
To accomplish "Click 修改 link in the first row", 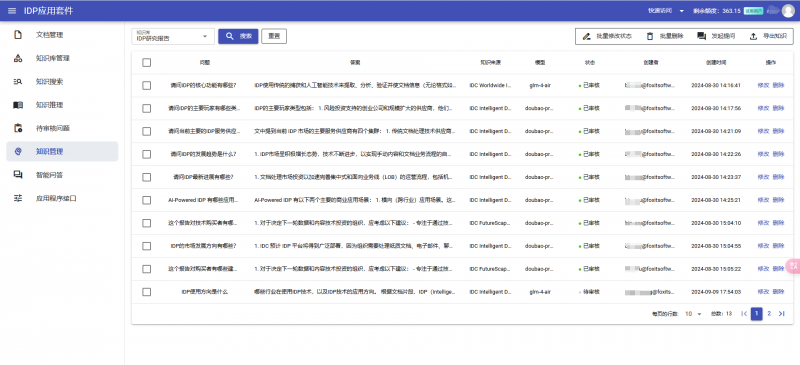I will (763, 85).
